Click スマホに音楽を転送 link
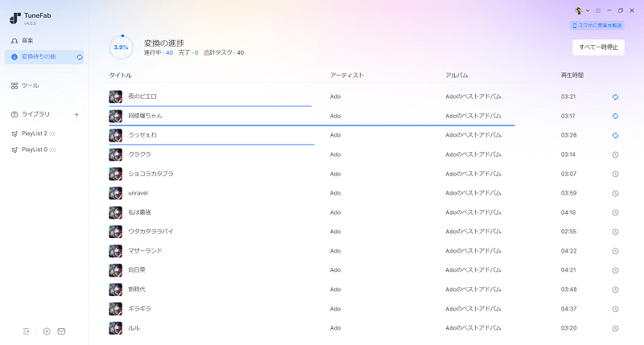Viewport: 644px width, 345px height. (597, 26)
